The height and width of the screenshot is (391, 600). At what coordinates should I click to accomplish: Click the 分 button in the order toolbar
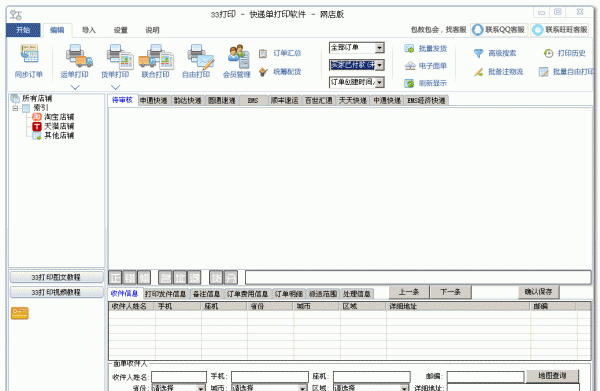[x=231, y=277]
